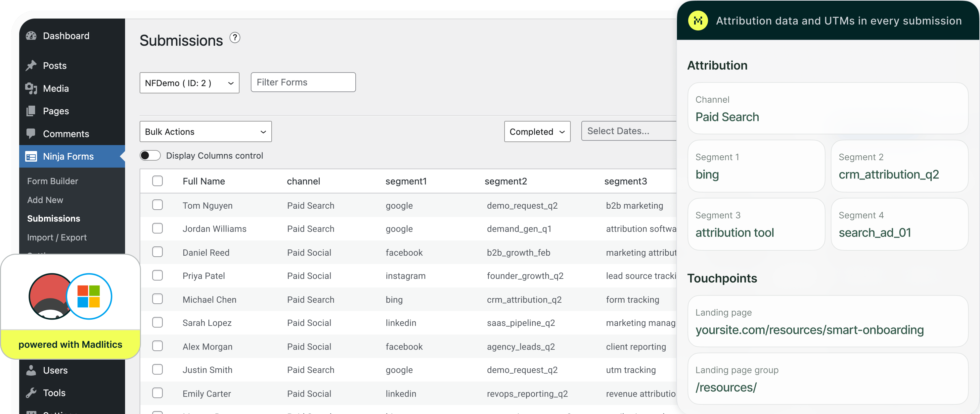Click saas_pipeline_q2 in Sarah Lopez row
Viewport: 980px width, 414px height.
[x=521, y=323]
